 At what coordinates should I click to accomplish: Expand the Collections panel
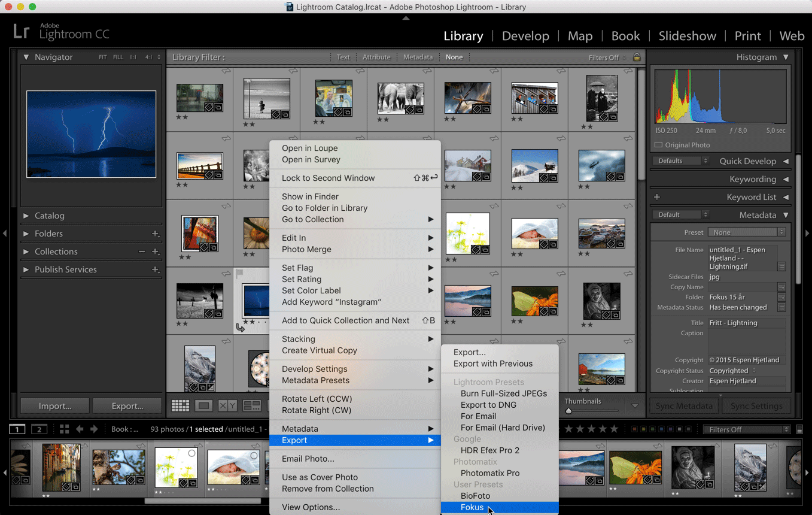pyautogui.click(x=26, y=252)
